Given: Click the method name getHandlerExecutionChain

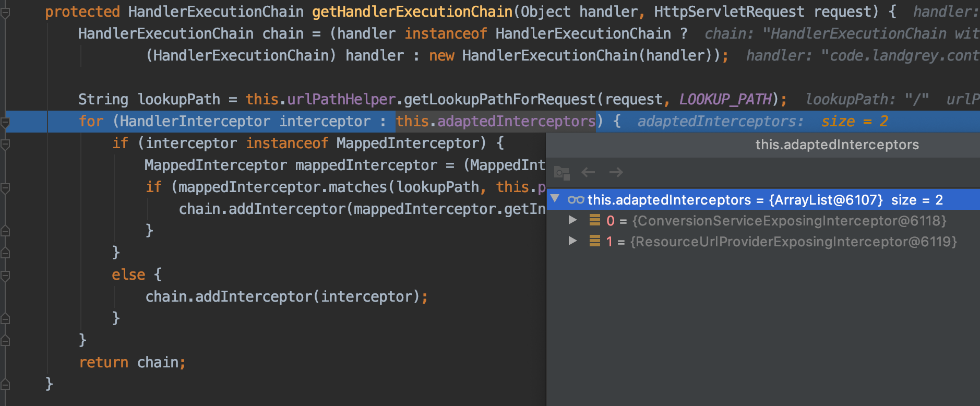Looking at the screenshot, I should (x=412, y=11).
